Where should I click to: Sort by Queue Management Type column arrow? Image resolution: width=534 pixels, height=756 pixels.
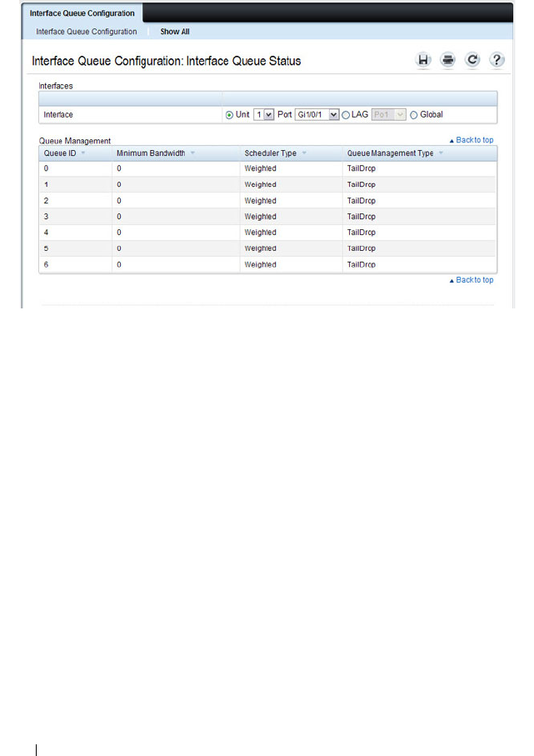click(x=441, y=153)
